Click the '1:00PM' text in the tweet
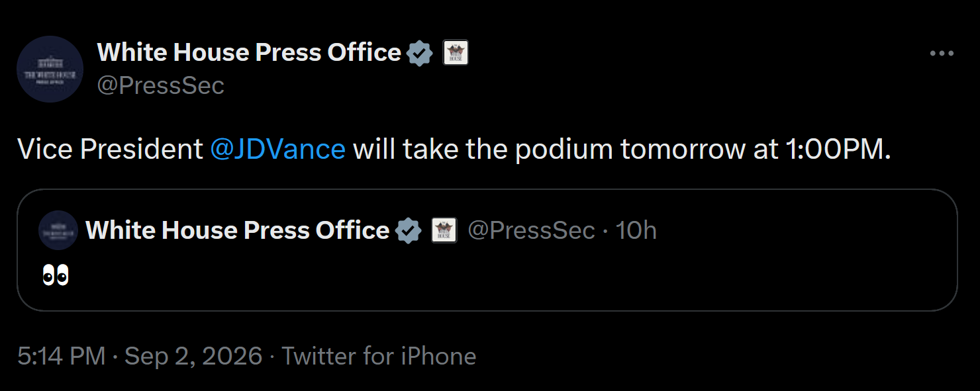Viewport: 980px width, 391px height. tap(834, 150)
